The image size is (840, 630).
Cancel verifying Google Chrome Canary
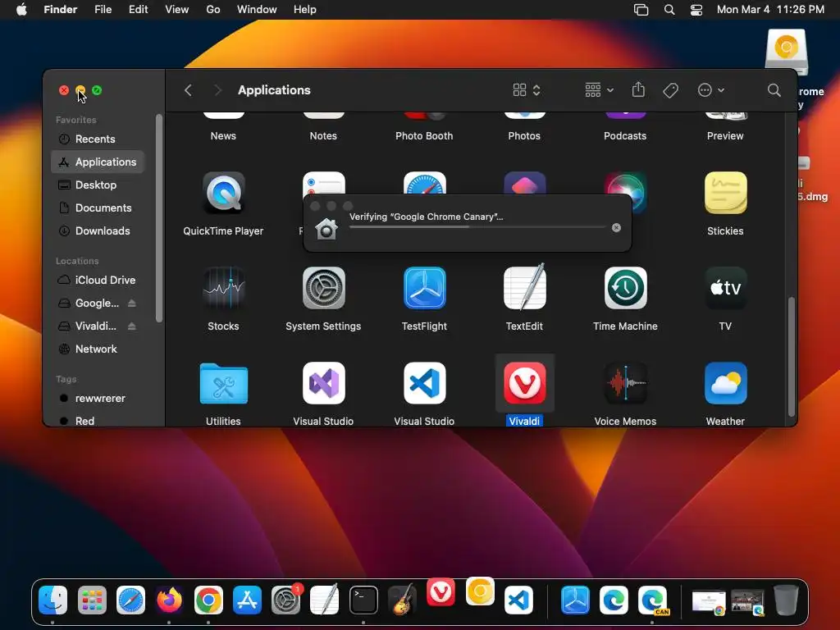click(x=617, y=228)
